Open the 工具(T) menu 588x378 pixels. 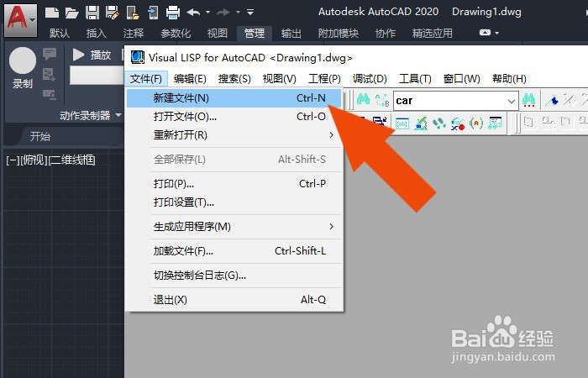[x=415, y=79]
